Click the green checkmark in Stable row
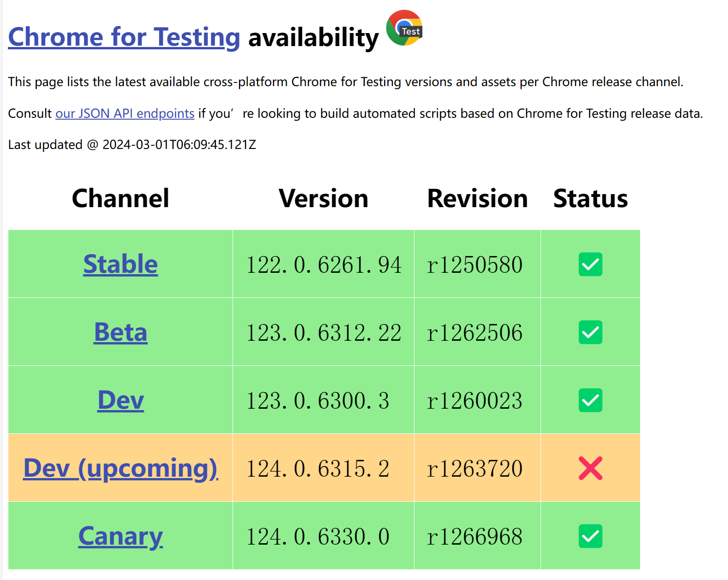 coord(590,264)
